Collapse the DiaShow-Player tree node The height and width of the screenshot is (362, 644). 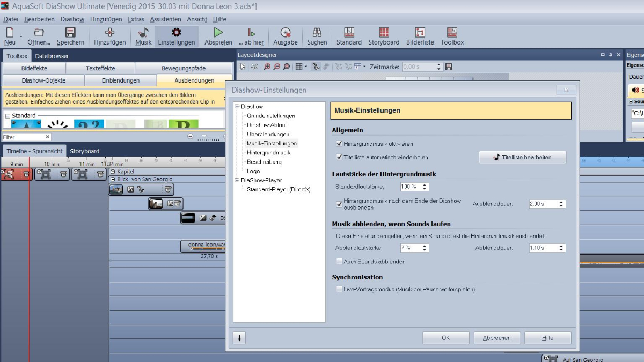coord(237,180)
